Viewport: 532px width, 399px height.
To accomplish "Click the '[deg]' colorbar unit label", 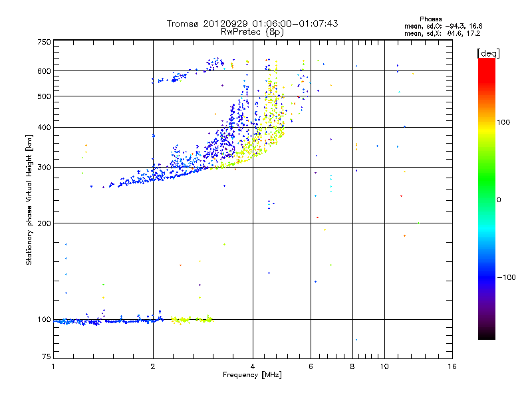I will tap(488, 53).
